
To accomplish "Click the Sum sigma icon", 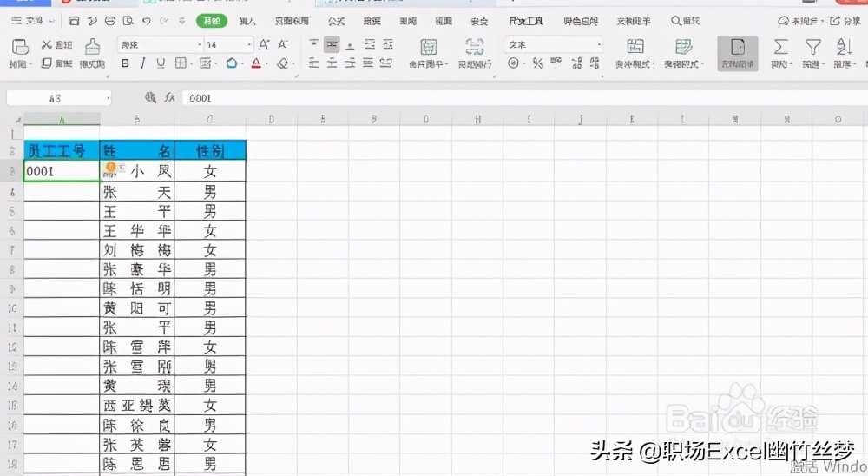I will (780, 47).
